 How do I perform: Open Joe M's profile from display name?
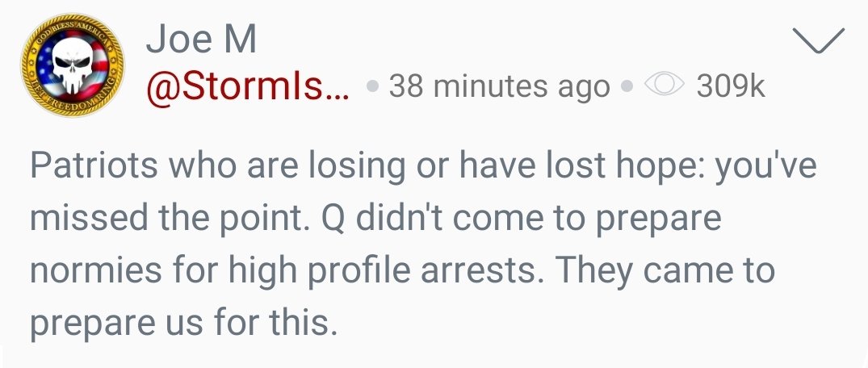[201, 42]
